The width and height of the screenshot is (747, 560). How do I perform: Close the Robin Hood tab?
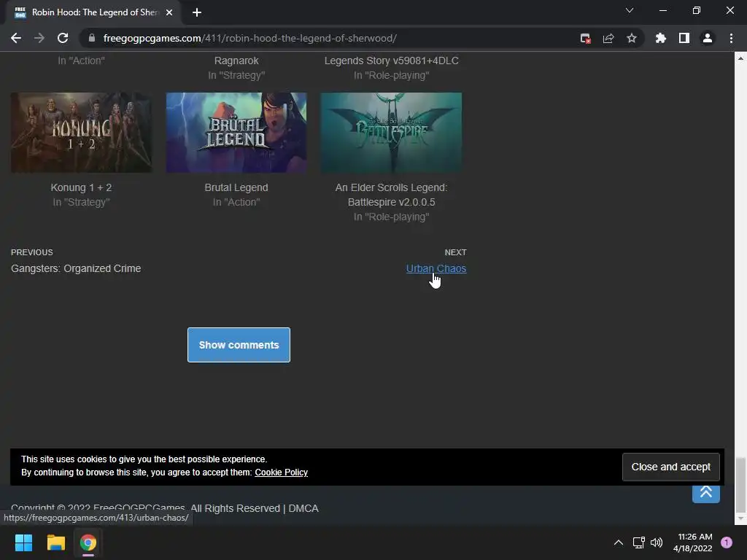[x=169, y=12]
